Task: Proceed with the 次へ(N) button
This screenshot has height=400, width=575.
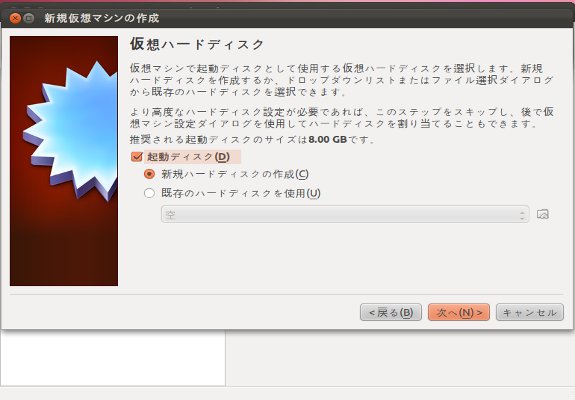Action: pos(459,312)
